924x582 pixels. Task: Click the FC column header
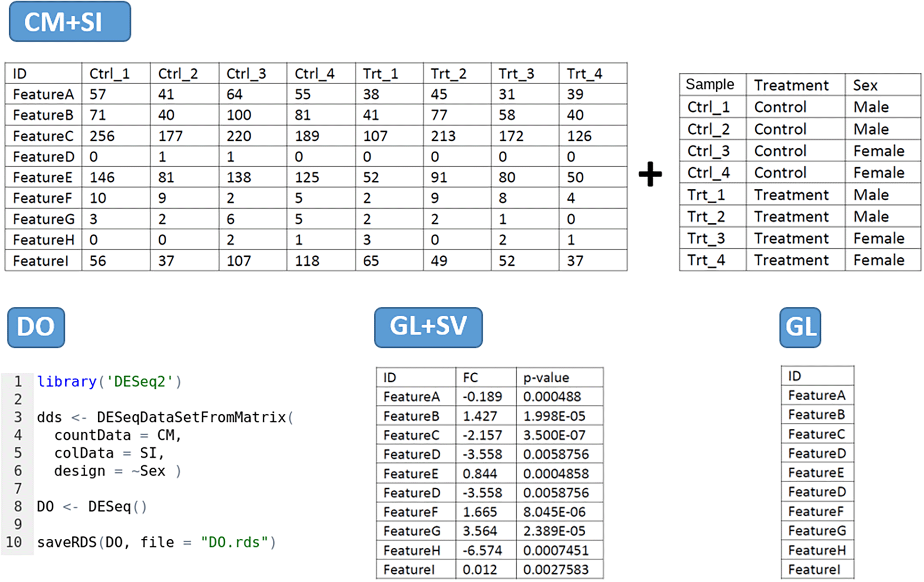470,378
